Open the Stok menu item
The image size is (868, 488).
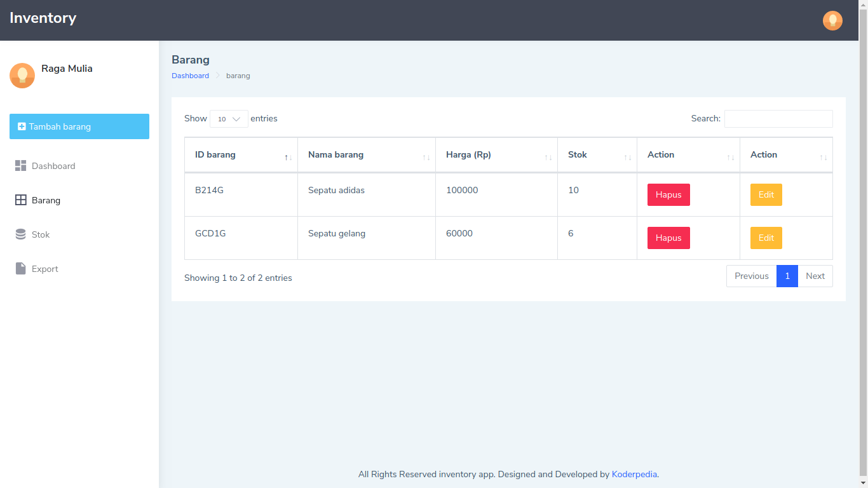click(x=40, y=234)
